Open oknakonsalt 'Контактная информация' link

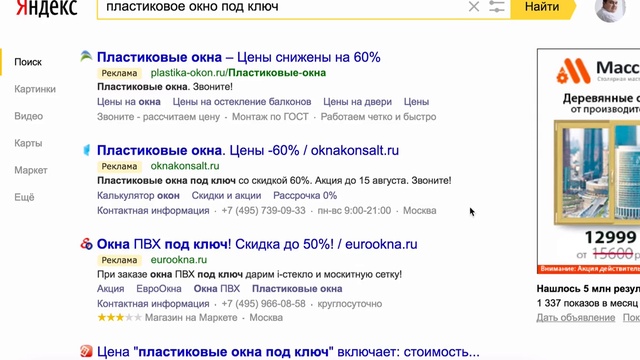(153, 211)
